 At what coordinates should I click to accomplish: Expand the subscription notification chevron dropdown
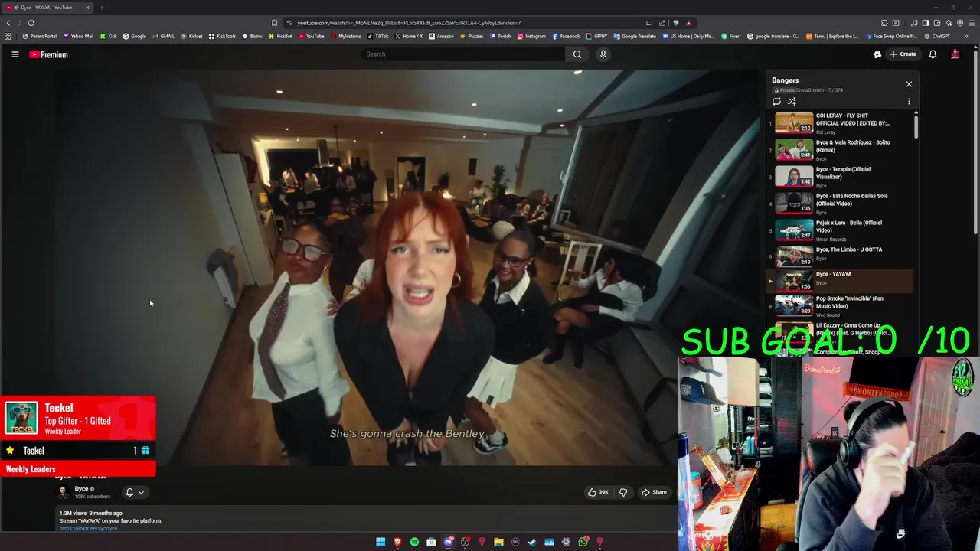[x=141, y=493]
